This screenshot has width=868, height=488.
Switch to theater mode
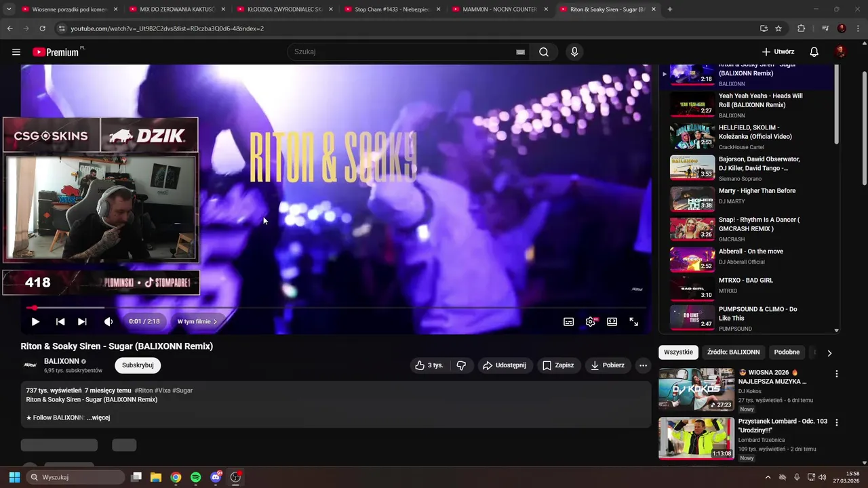[612, 322]
